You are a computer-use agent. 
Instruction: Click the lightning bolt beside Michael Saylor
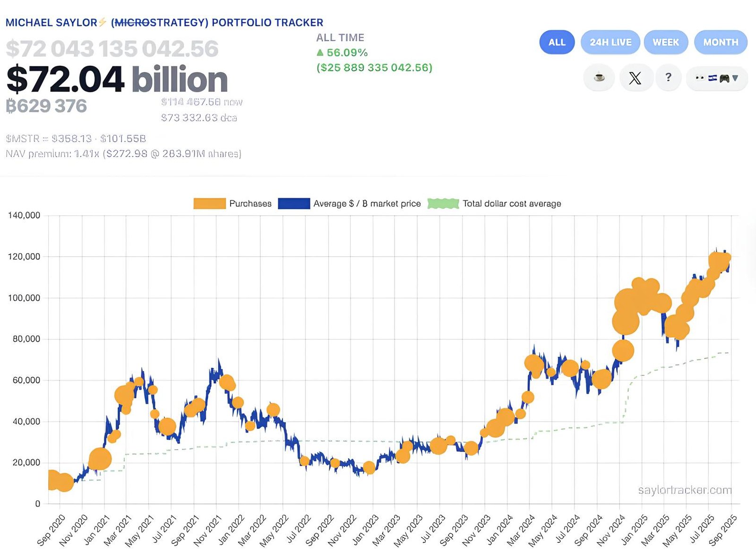(x=103, y=22)
